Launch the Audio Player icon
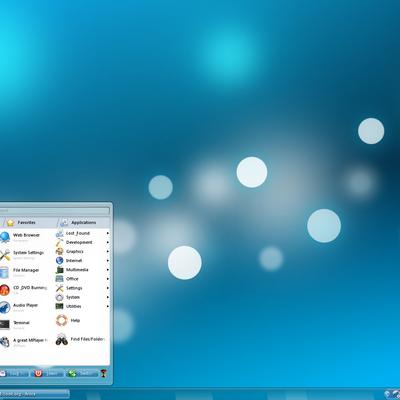Image resolution: width=400 pixels, height=400 pixels. 4,307
